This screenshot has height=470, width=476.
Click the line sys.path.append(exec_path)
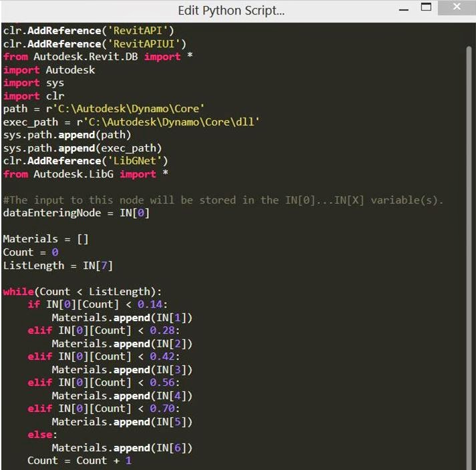coord(82,148)
